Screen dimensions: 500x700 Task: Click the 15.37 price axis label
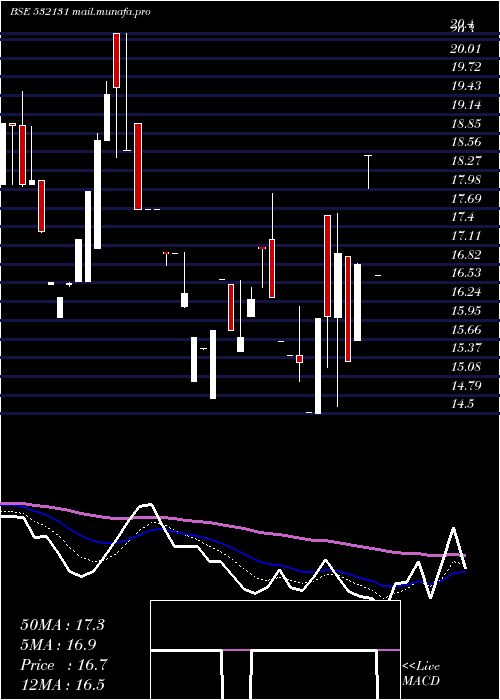pyautogui.click(x=466, y=348)
